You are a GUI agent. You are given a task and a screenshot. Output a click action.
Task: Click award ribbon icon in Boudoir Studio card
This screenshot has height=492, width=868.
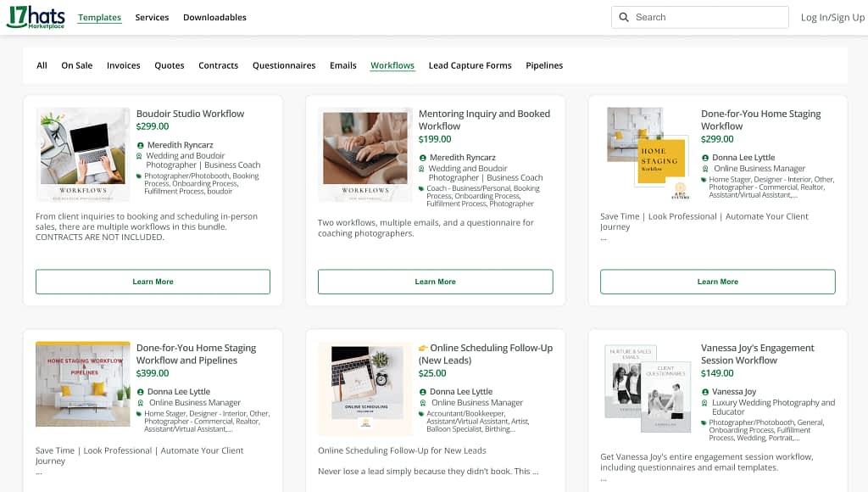pos(140,156)
